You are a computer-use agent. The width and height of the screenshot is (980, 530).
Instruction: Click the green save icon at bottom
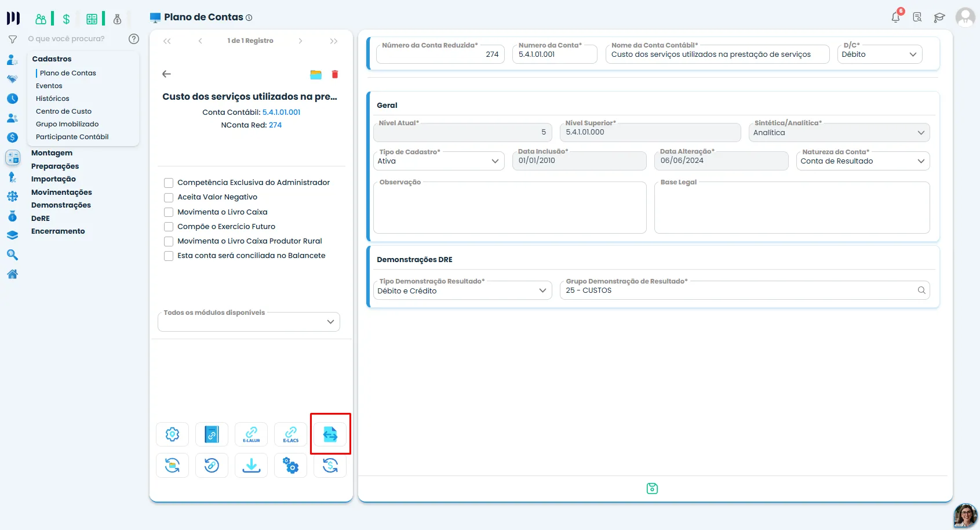(x=652, y=489)
